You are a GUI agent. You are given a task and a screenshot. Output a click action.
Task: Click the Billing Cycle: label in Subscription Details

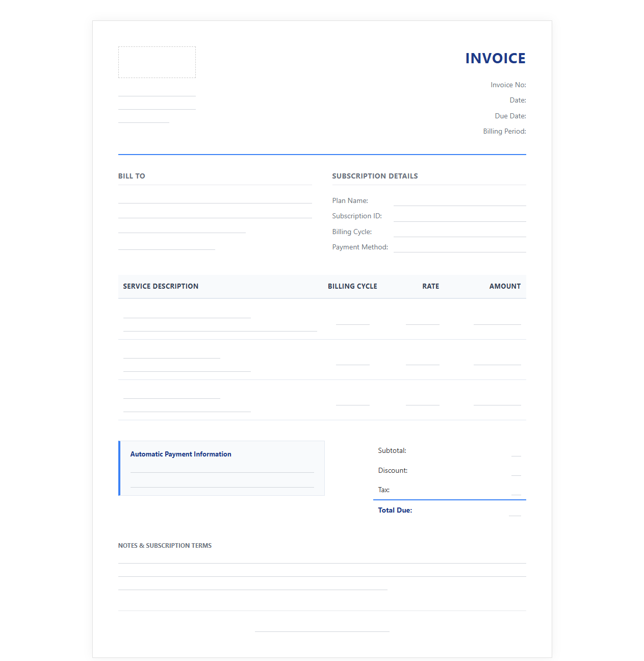point(352,232)
